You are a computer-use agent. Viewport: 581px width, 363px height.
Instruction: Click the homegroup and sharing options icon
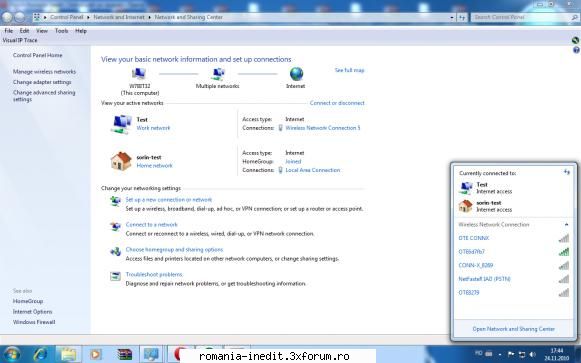pos(115,251)
